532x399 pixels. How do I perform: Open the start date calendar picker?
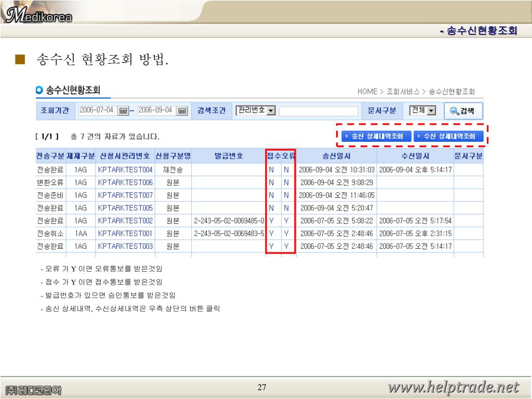pyautogui.click(x=123, y=111)
